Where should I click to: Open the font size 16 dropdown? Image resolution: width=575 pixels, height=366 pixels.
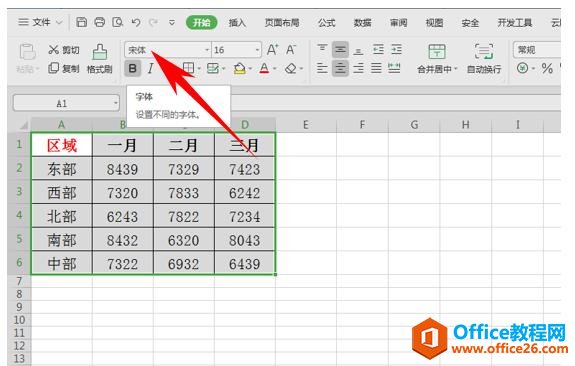point(257,50)
